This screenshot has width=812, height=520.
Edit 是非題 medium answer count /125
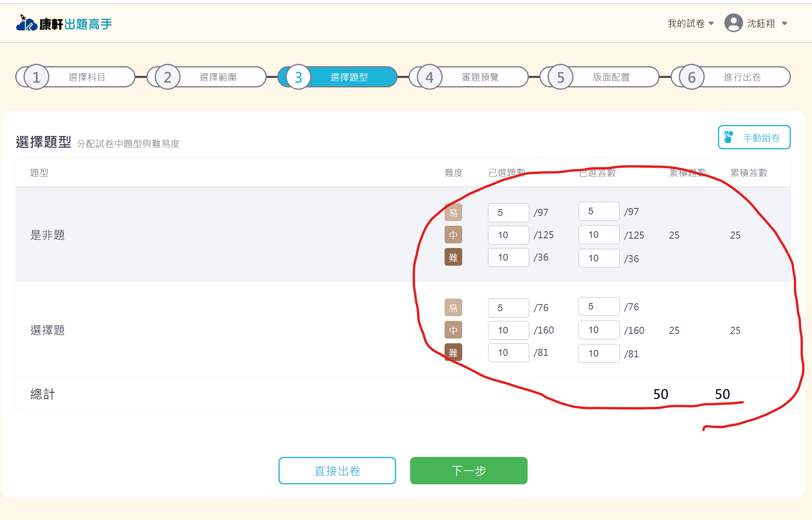pyautogui.click(x=599, y=234)
